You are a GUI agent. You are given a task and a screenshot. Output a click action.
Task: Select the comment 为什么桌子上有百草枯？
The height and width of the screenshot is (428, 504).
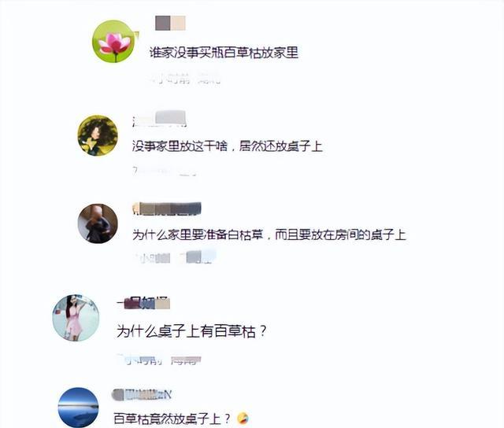click(x=191, y=331)
